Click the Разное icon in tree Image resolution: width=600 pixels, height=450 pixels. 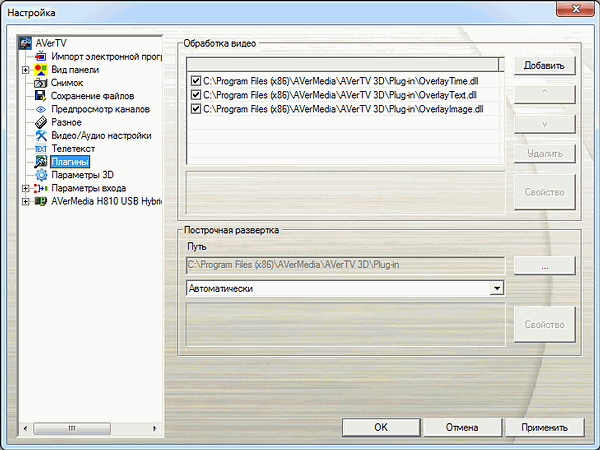(x=41, y=122)
